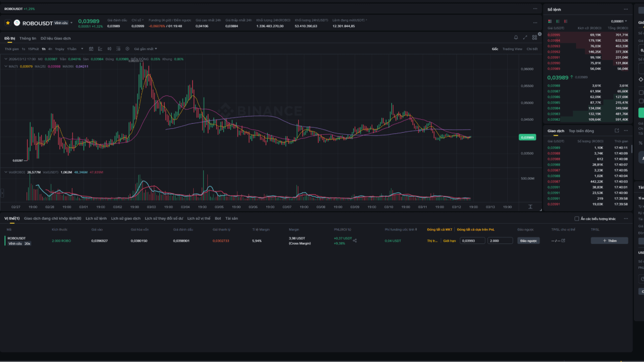The height and width of the screenshot is (362, 644).
Task: Select the 1Tuần interval
Action: pos(71,49)
